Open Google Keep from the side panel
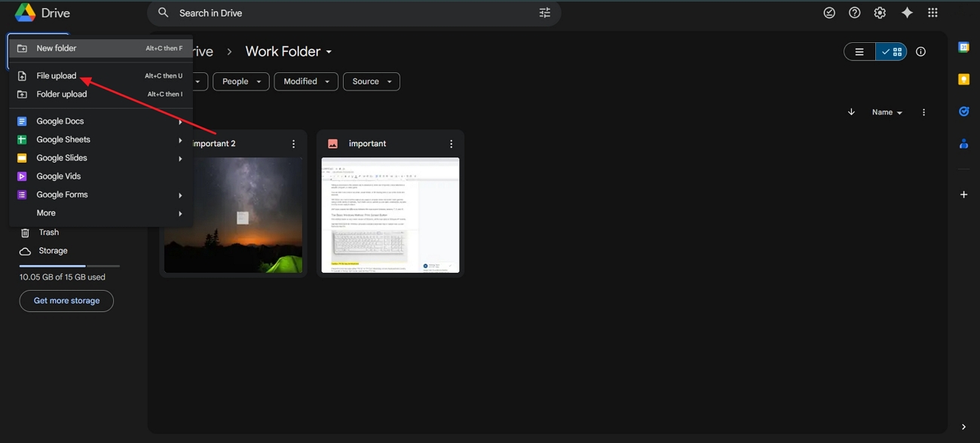980x443 pixels. click(963, 78)
